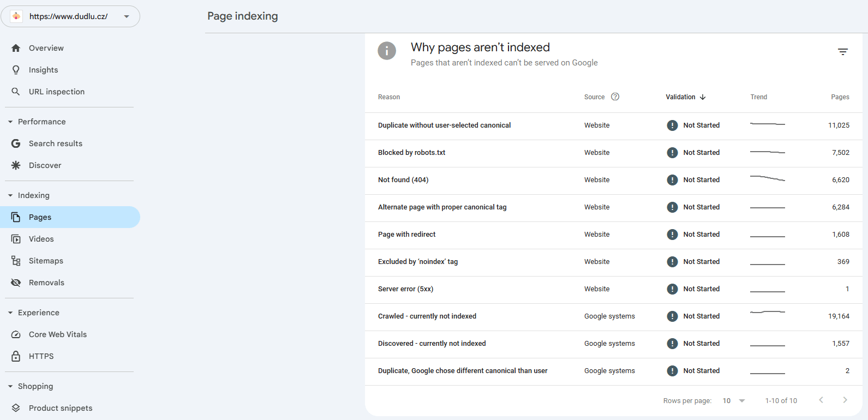Collapse the Indexing section
This screenshot has height=420, width=868.
(10, 195)
